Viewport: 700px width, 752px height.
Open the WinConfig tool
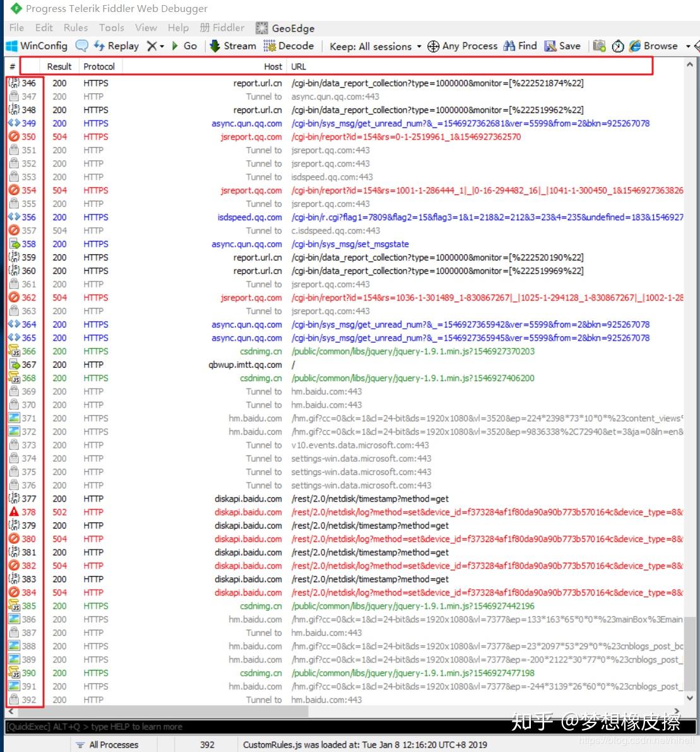tap(37, 46)
